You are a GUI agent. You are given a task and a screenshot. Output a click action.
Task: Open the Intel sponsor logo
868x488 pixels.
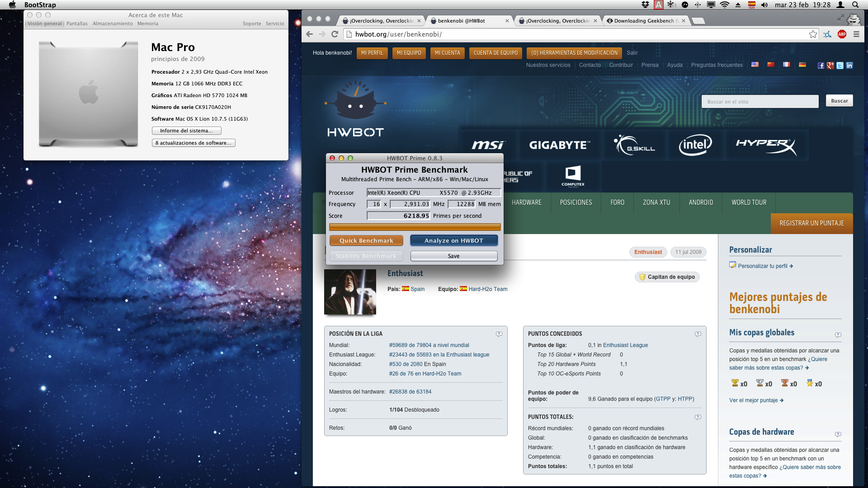[695, 145]
